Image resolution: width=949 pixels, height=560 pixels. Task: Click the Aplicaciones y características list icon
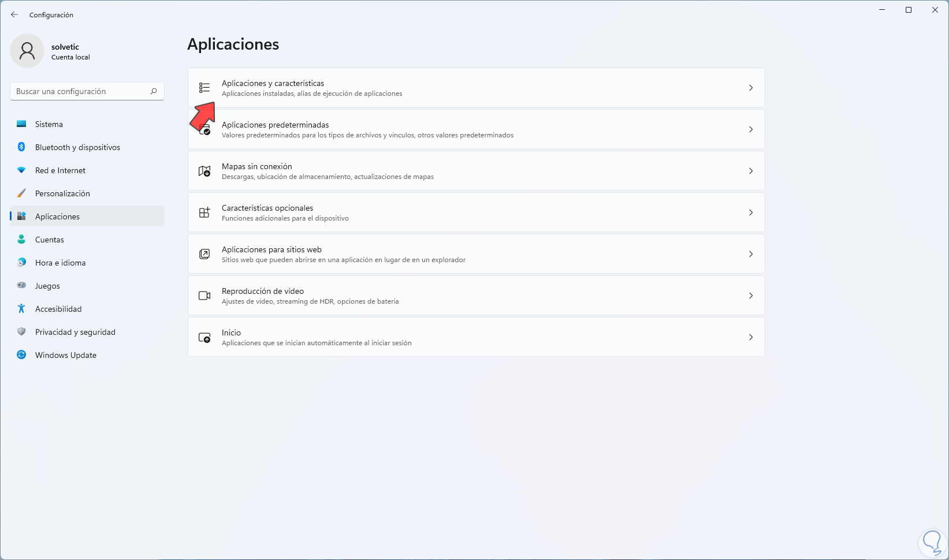(x=204, y=88)
